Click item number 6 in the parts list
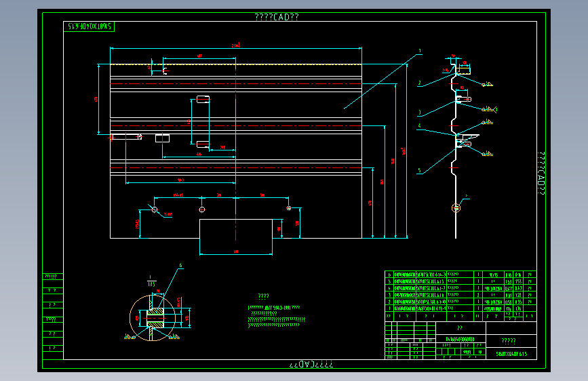Image resolution: width=588 pixels, height=381 pixels. pyautogui.click(x=389, y=275)
